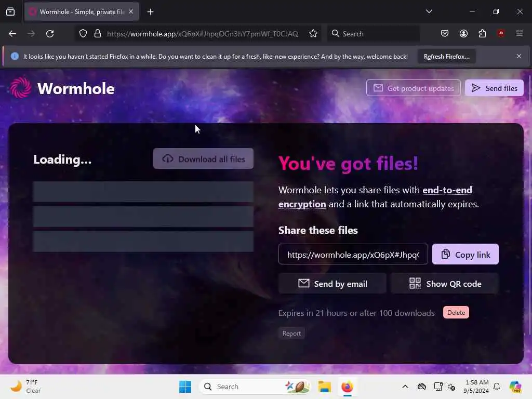Open the display tray icon

tap(438, 387)
